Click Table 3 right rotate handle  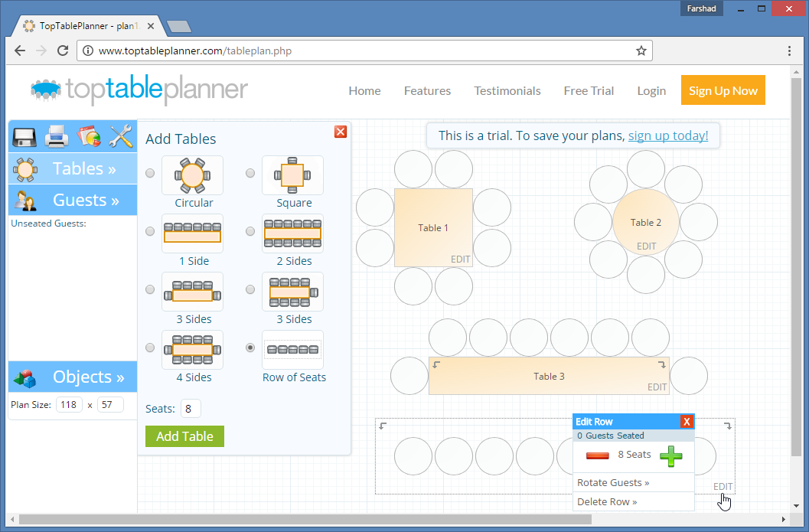point(661,365)
